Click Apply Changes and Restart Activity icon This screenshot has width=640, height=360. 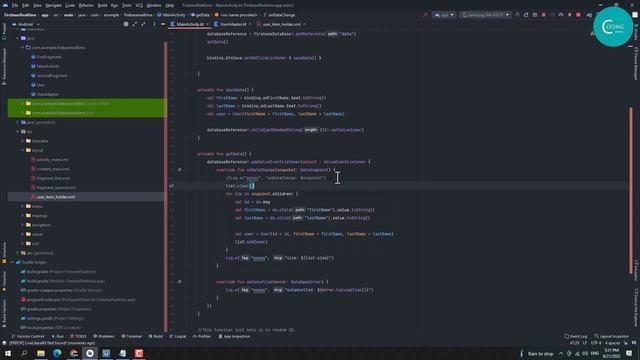tap(526, 15)
